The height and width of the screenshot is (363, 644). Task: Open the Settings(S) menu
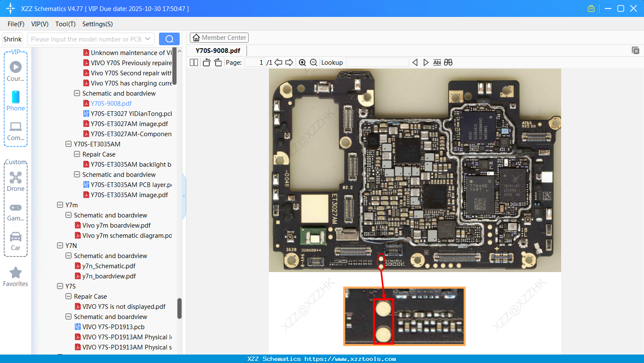tap(98, 24)
